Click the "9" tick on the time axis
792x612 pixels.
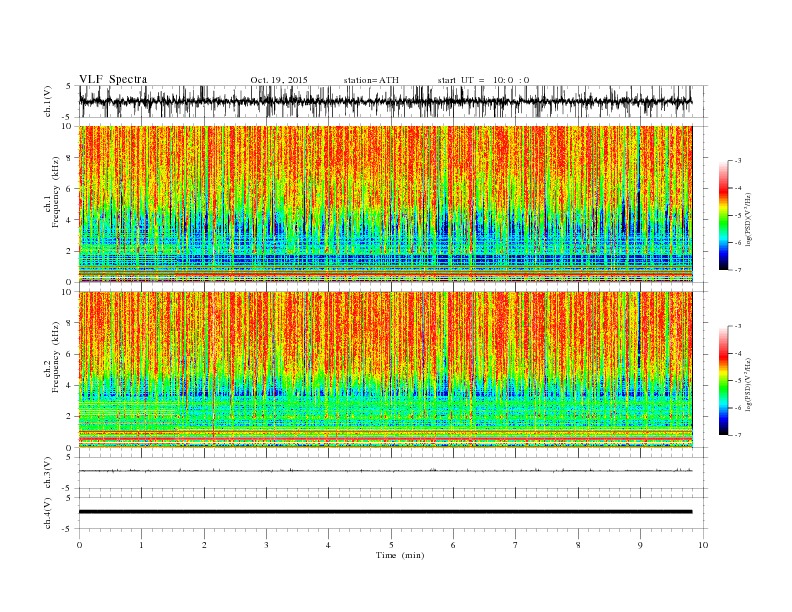640,545
